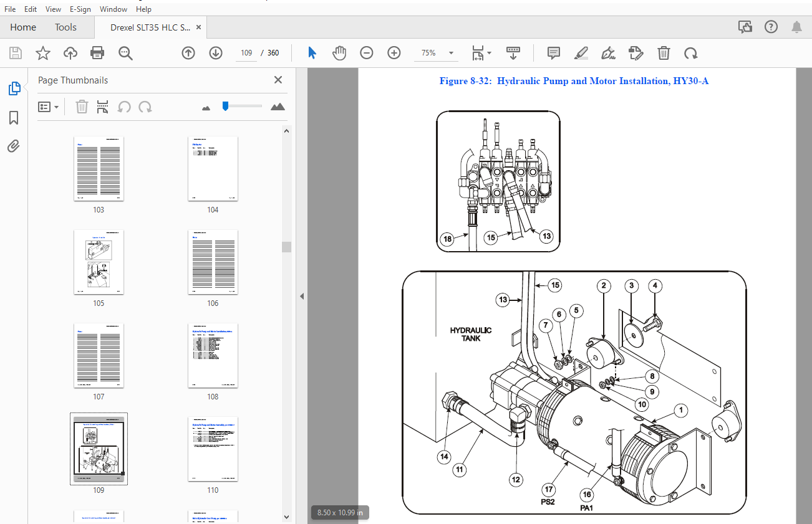Click the page number field showing 109
This screenshot has height=524, width=812.
[246, 53]
